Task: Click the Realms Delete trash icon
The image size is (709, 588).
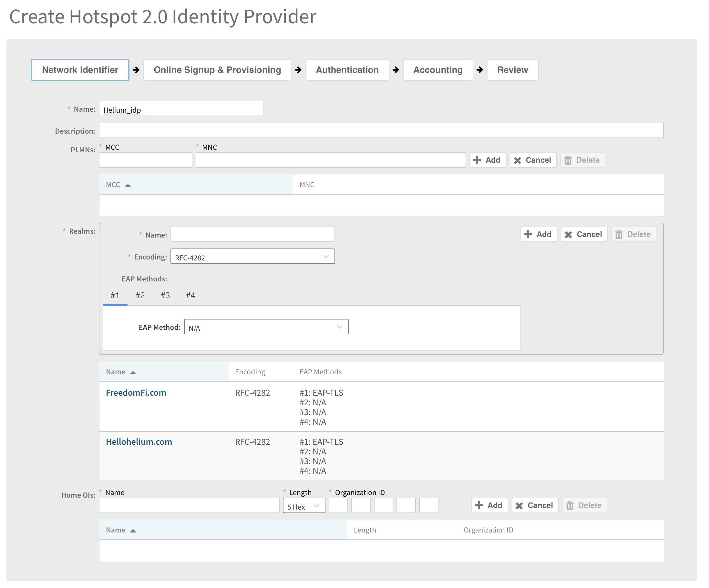Action: click(619, 235)
